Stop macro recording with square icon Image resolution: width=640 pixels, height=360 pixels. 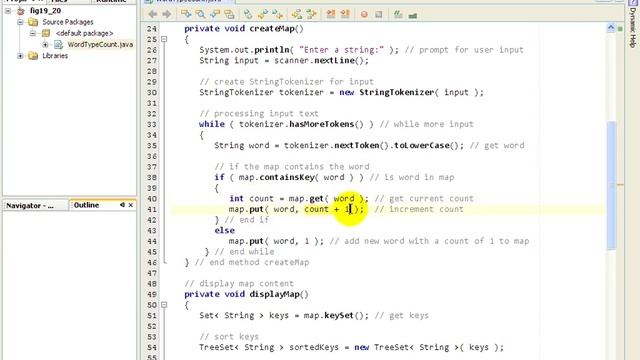pos(379,15)
